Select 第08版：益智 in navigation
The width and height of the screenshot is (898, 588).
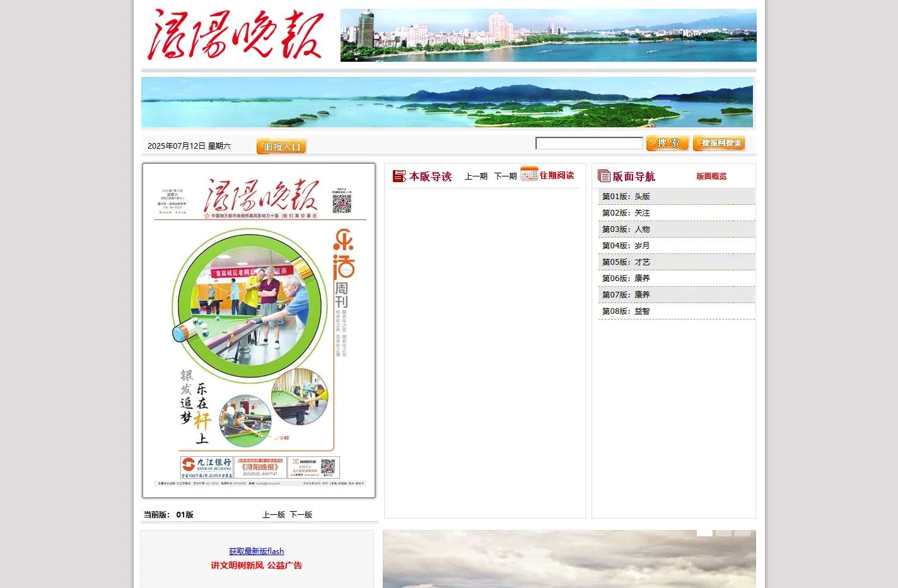677,311
